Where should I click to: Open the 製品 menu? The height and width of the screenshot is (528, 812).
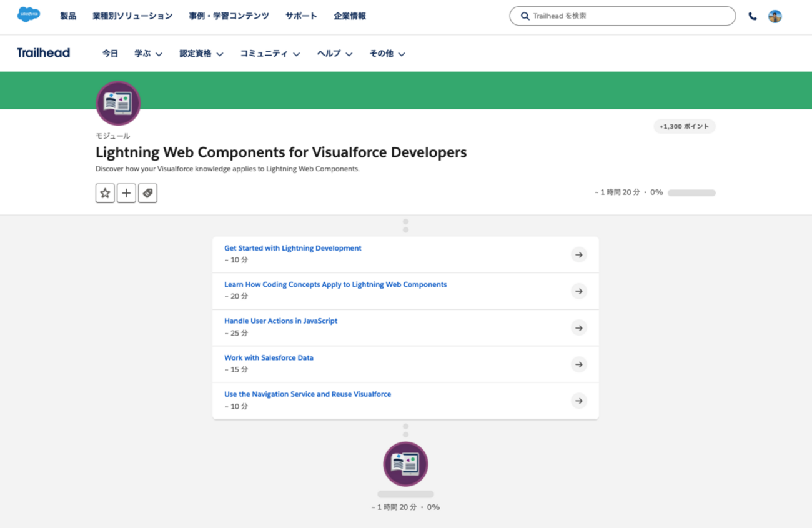[68, 16]
